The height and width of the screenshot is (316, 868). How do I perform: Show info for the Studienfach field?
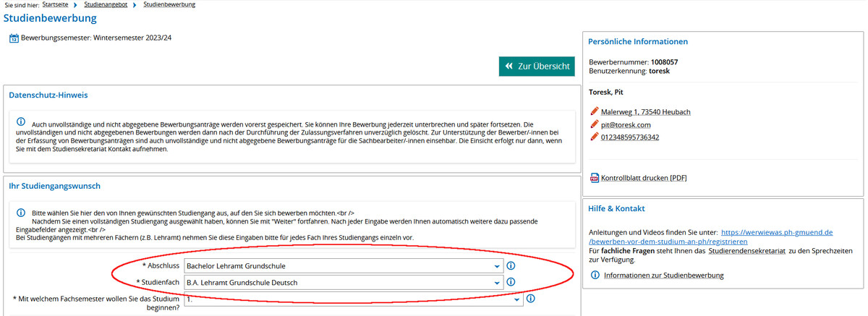click(511, 282)
